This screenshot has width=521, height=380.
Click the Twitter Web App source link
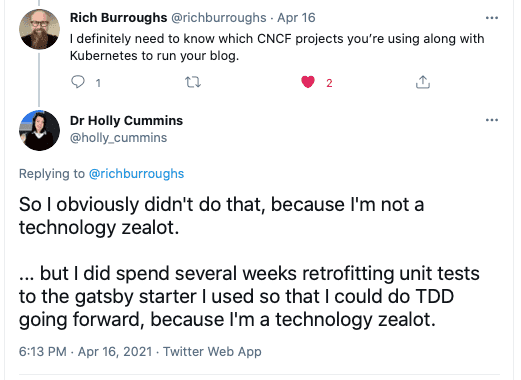point(212,352)
